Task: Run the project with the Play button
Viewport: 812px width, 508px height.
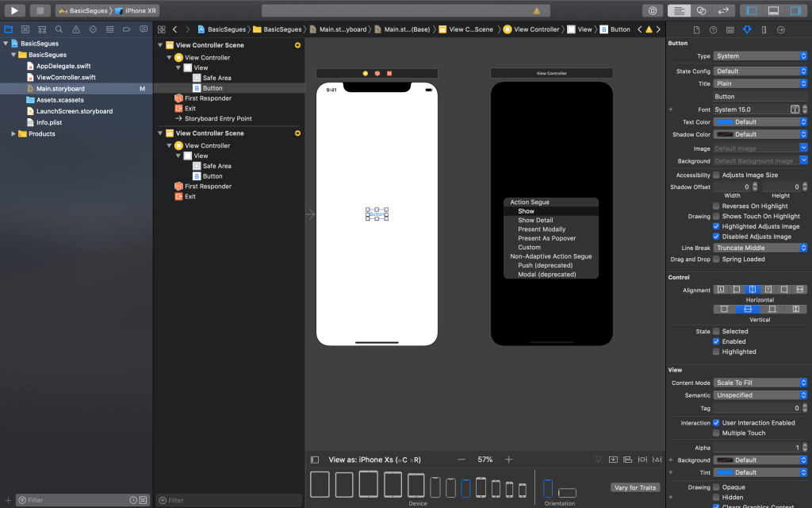Action: point(14,10)
